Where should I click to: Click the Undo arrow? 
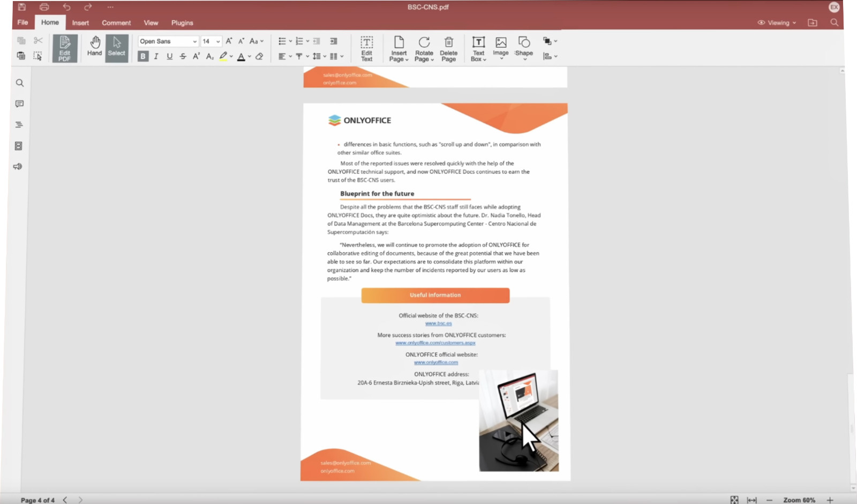(66, 7)
